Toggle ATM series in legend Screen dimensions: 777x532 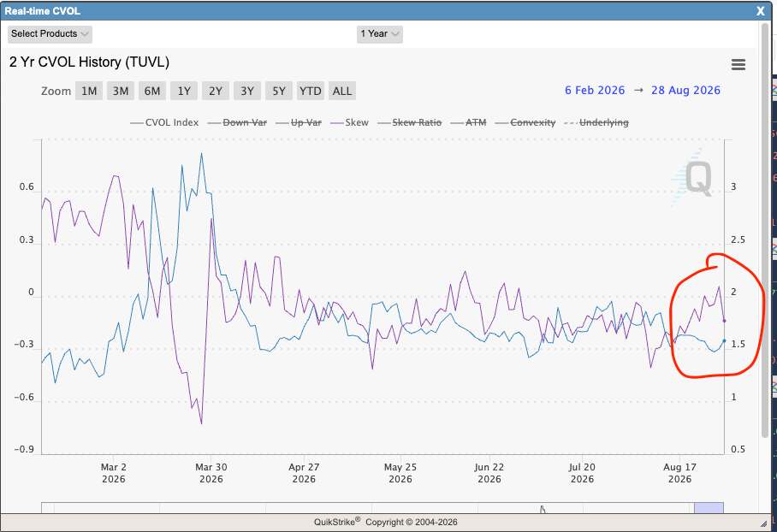(469, 122)
